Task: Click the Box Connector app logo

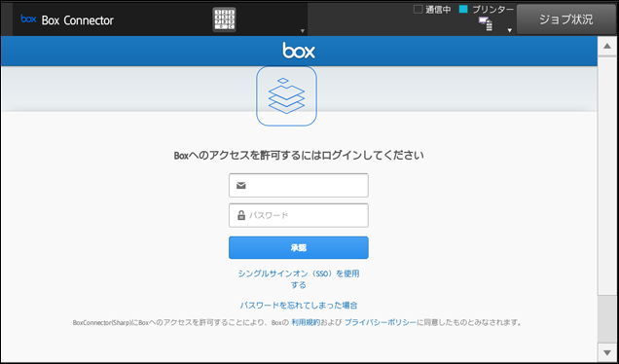Action: (28, 18)
